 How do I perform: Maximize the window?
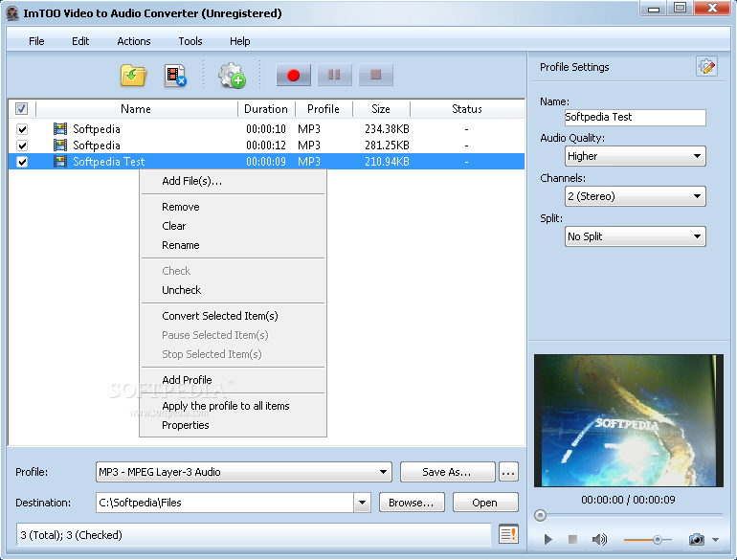coord(681,8)
